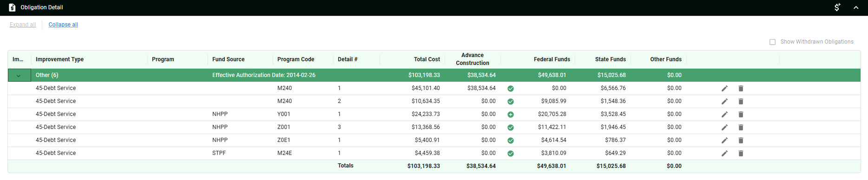Click the $6,566.76 state funds cell
This screenshot has width=868, height=180.
(613, 88)
